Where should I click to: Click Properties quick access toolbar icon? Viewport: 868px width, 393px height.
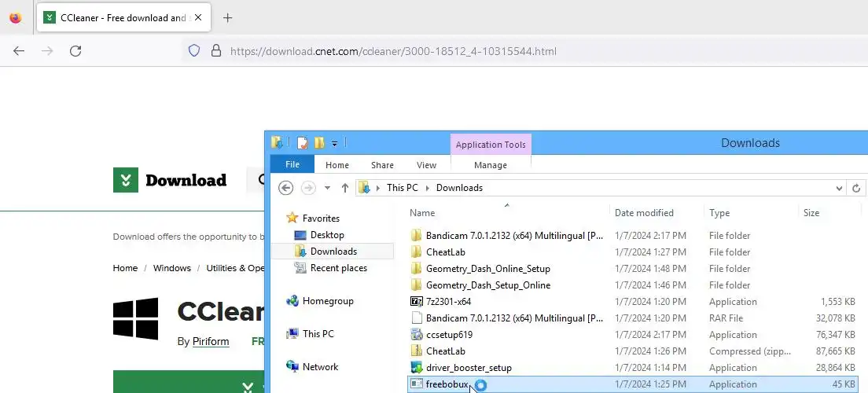[x=302, y=143]
